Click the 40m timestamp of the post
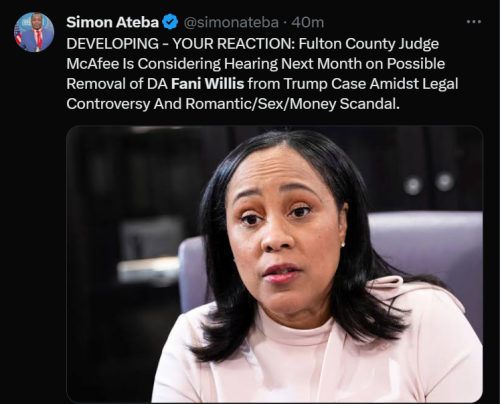This screenshot has width=500, height=404. click(x=307, y=23)
